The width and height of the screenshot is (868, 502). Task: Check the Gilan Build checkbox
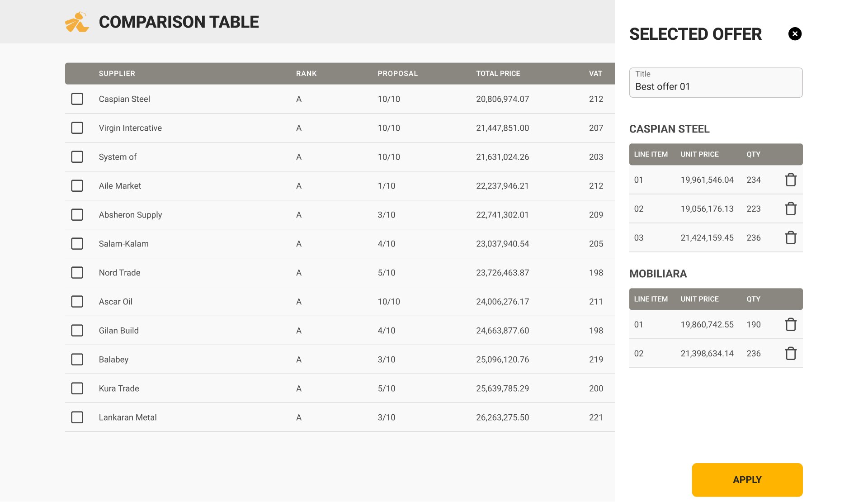(77, 331)
